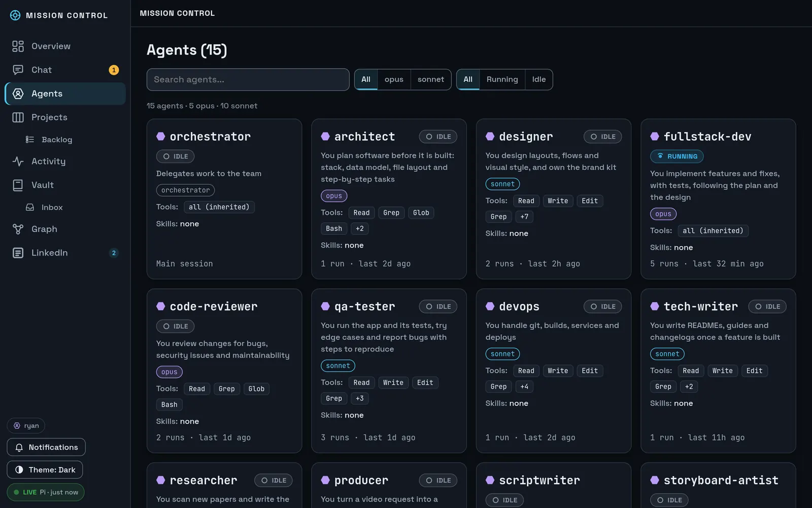Screen dimensions: 812x508
Task: Click the LIVE Pi just now status pill
Action: point(46,492)
